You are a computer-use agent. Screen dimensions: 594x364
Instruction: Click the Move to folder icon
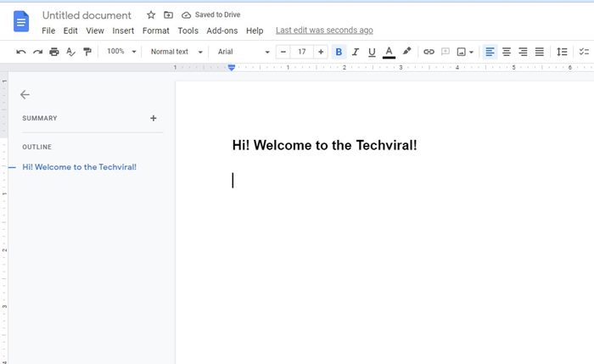[168, 14]
